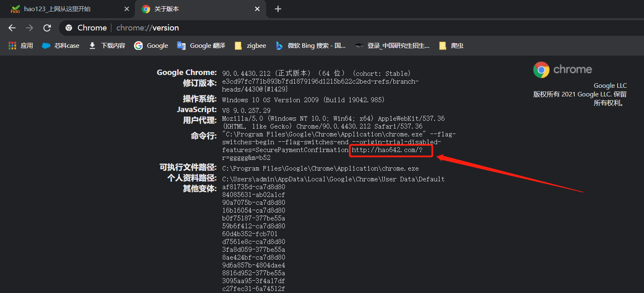This screenshot has height=293, width=644.
Task: Click the variation 60d4b352-fcb701
Action: point(250,234)
